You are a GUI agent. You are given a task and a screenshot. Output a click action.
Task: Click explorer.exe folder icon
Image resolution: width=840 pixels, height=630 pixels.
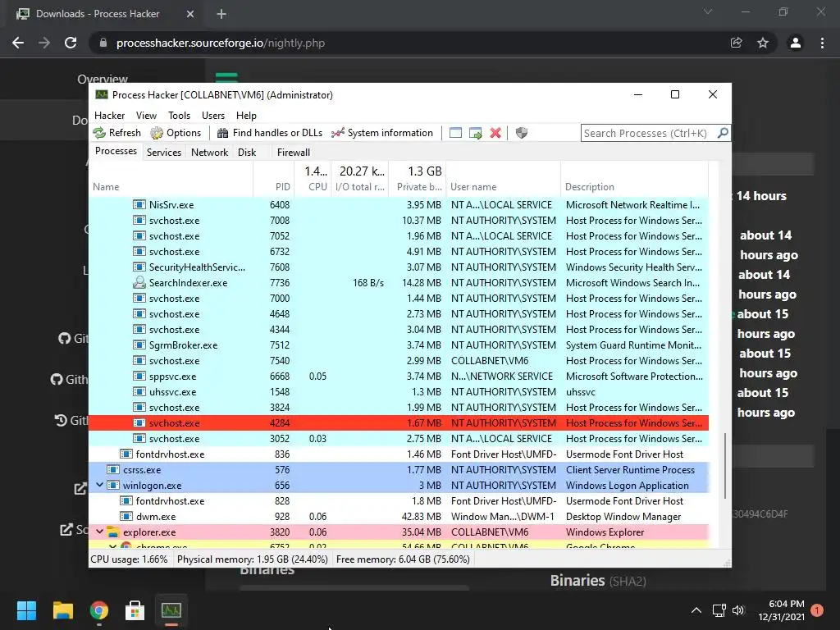[x=113, y=532]
